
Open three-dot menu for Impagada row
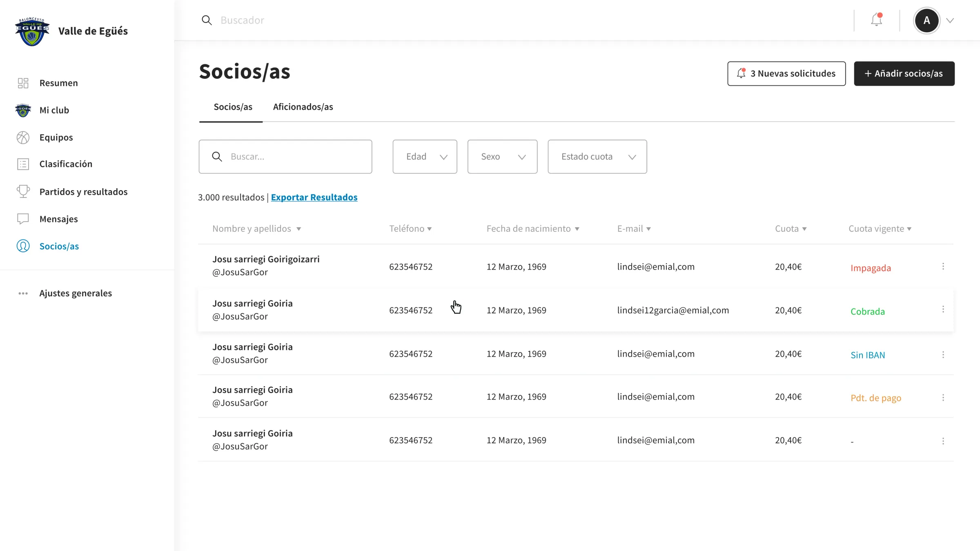point(943,267)
